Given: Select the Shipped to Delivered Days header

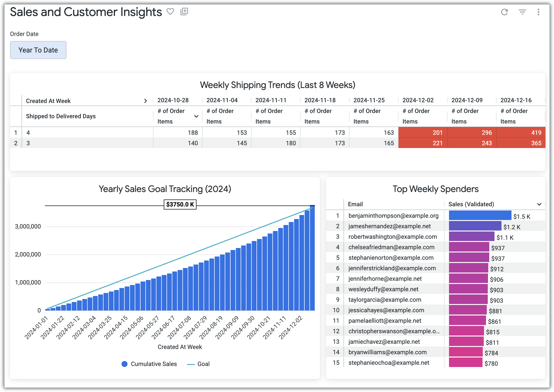Looking at the screenshot, I should pyautogui.click(x=61, y=116).
